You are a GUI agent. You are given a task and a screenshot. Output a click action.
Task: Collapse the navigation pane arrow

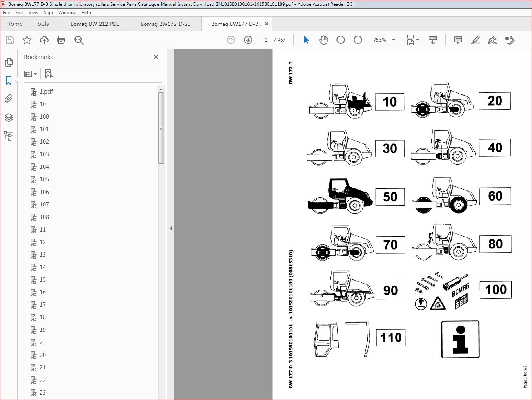[x=171, y=228]
